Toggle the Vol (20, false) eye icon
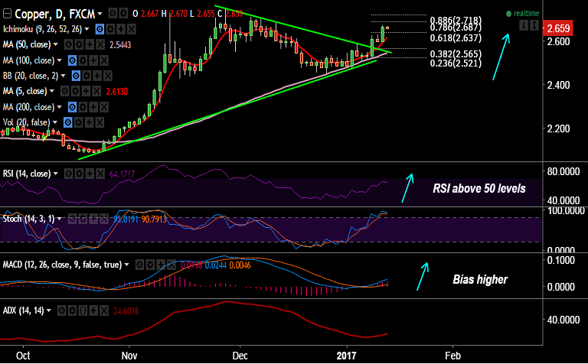Image resolution: width=588 pixels, height=364 pixels. (x=67, y=122)
